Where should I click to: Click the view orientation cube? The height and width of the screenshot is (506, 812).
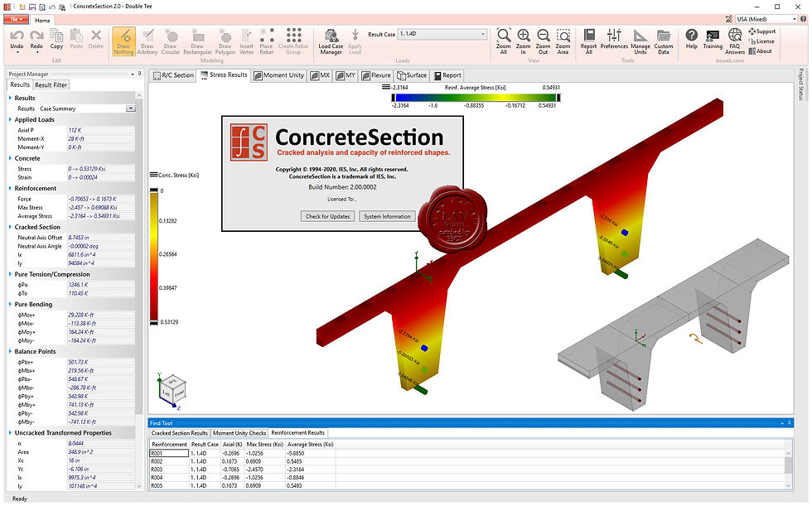tap(171, 391)
